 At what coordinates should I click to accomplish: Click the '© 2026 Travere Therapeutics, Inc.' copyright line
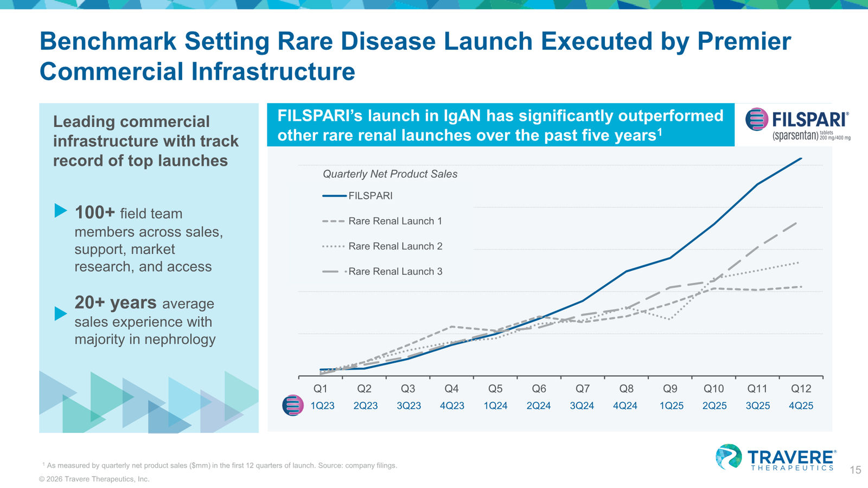(94, 479)
